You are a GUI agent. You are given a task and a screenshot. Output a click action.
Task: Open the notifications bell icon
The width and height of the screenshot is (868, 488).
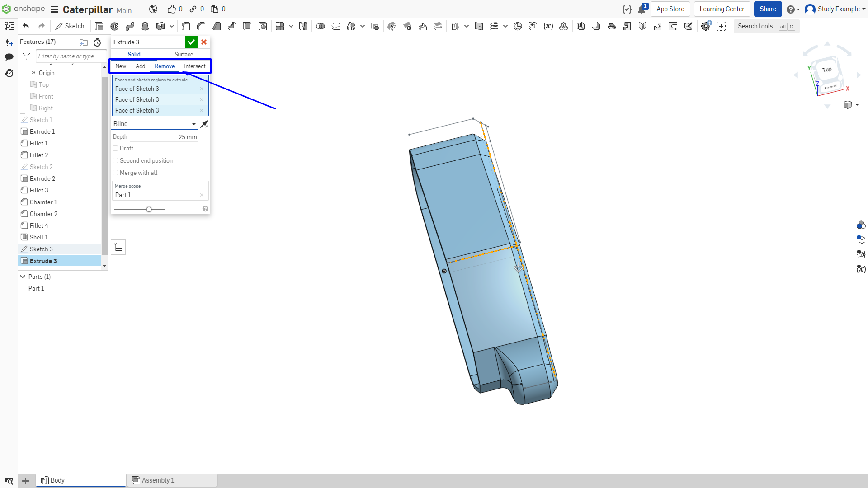pyautogui.click(x=642, y=9)
